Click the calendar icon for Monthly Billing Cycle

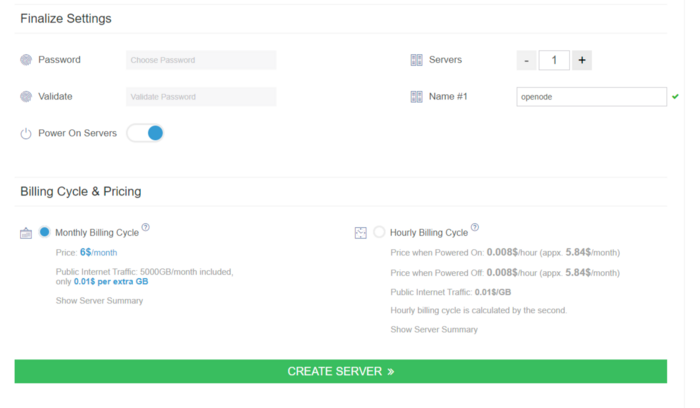click(x=26, y=233)
